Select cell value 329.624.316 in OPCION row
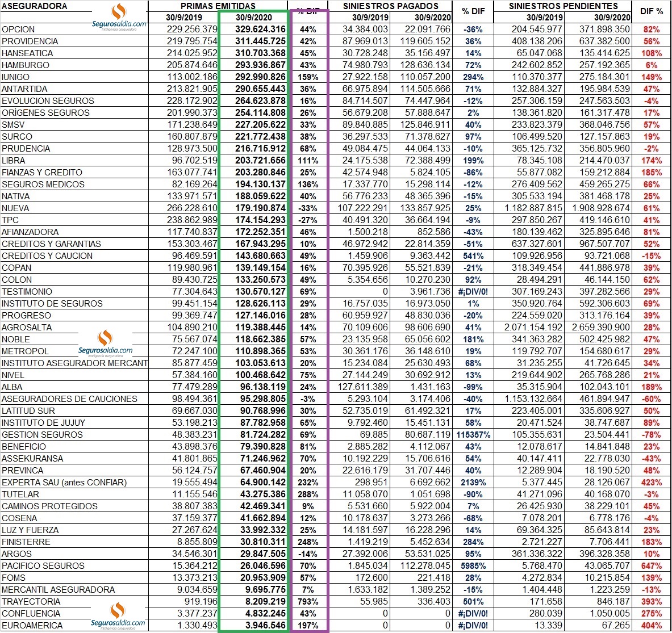 261,30
